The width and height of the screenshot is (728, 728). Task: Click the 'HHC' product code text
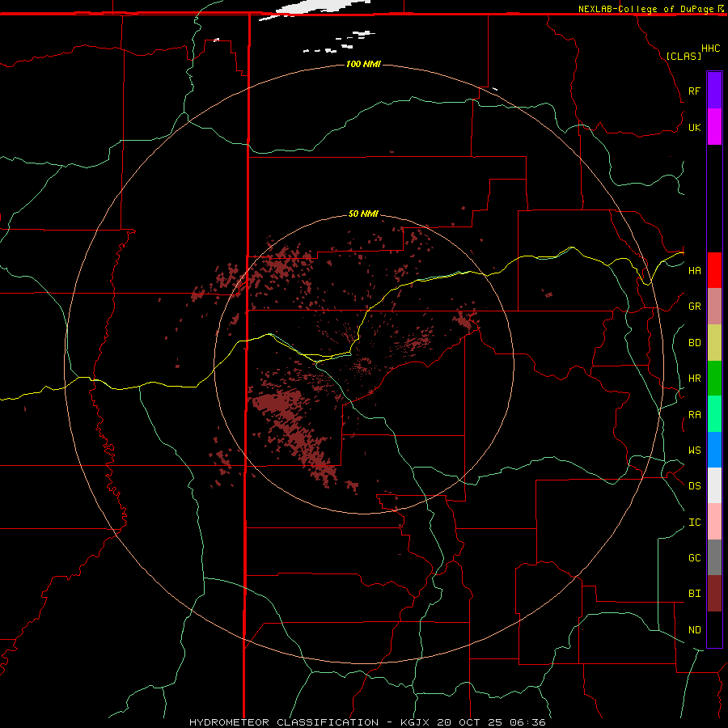[x=710, y=49]
